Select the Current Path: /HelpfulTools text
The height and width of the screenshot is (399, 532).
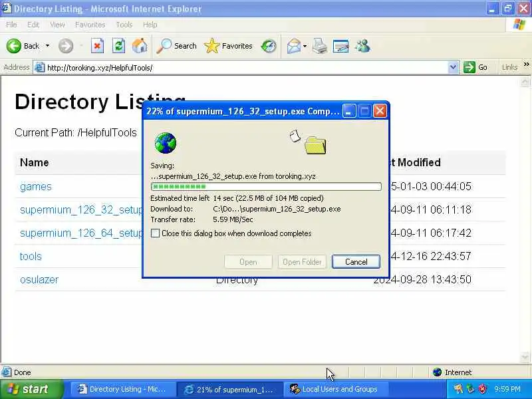(x=76, y=132)
